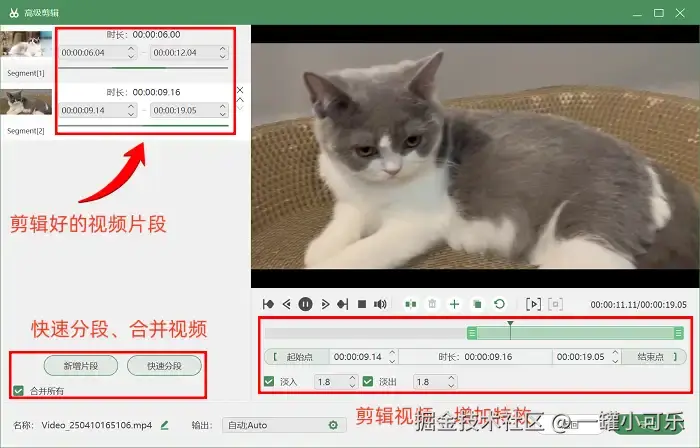The width and height of the screenshot is (700, 448).
Task: Jump to the segment start marker
Action: (268, 304)
